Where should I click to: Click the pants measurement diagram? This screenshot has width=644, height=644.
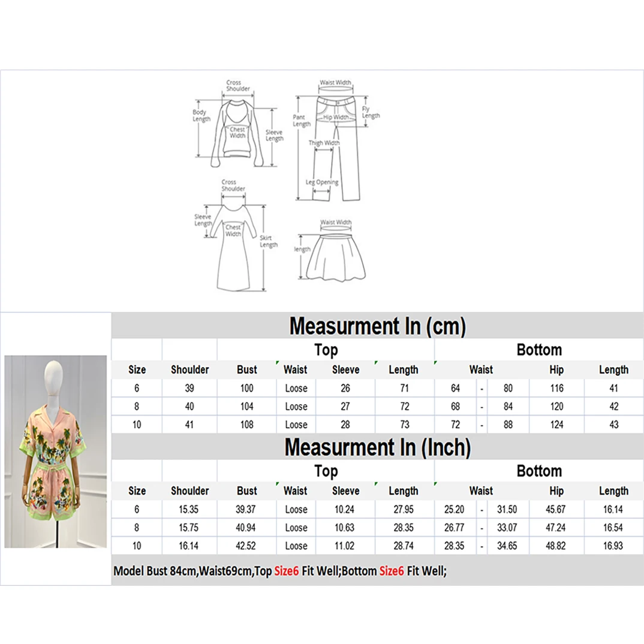336,140
